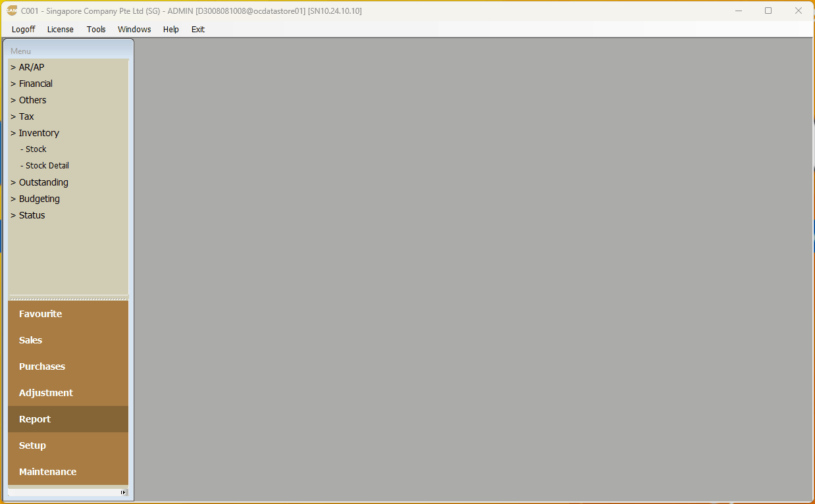
Task: Expand the Budgeting report group
Action: click(x=35, y=199)
